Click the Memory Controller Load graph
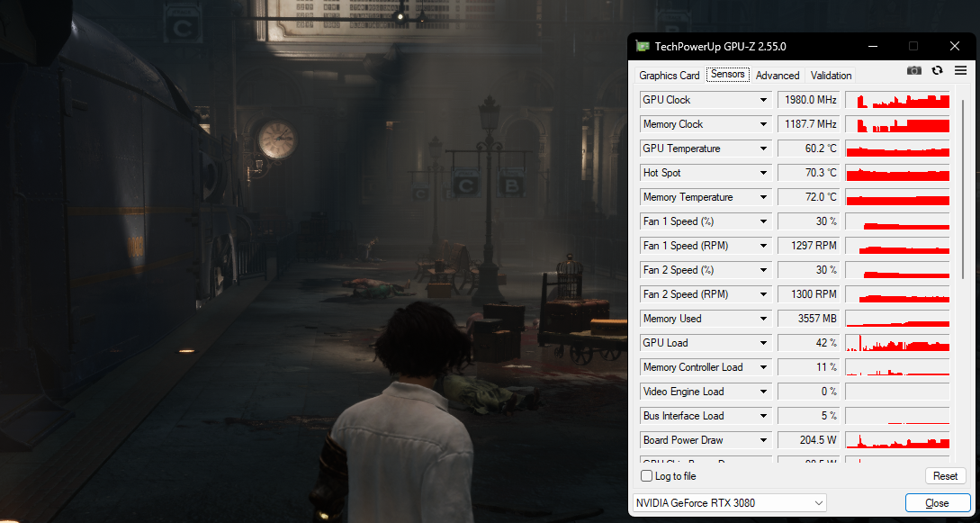The height and width of the screenshot is (523, 980). click(897, 367)
